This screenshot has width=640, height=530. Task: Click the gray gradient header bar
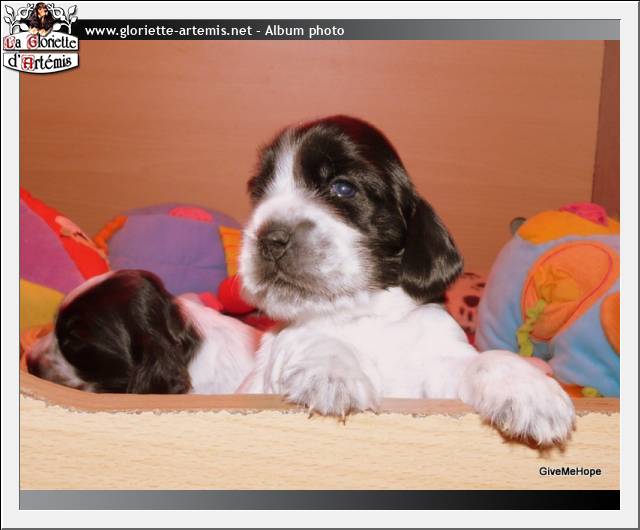(480, 30)
